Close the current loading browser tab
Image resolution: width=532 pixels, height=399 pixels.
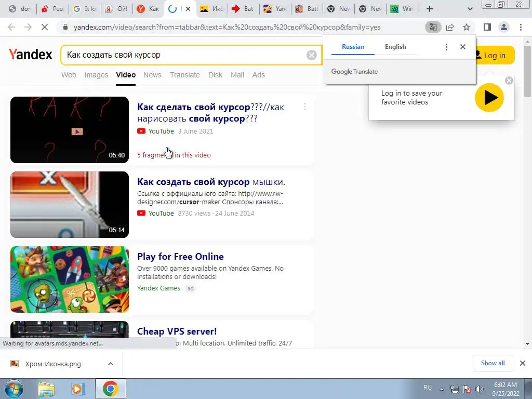tap(188, 9)
